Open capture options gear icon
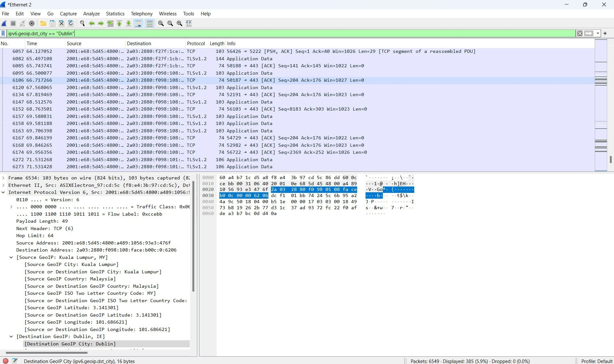The width and height of the screenshot is (614, 364). (x=32, y=23)
